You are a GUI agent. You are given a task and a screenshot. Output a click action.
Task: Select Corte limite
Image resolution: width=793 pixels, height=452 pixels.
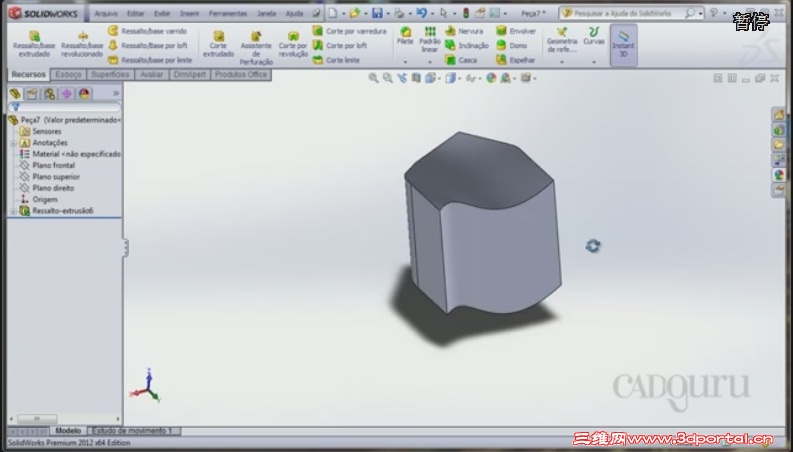click(x=336, y=60)
